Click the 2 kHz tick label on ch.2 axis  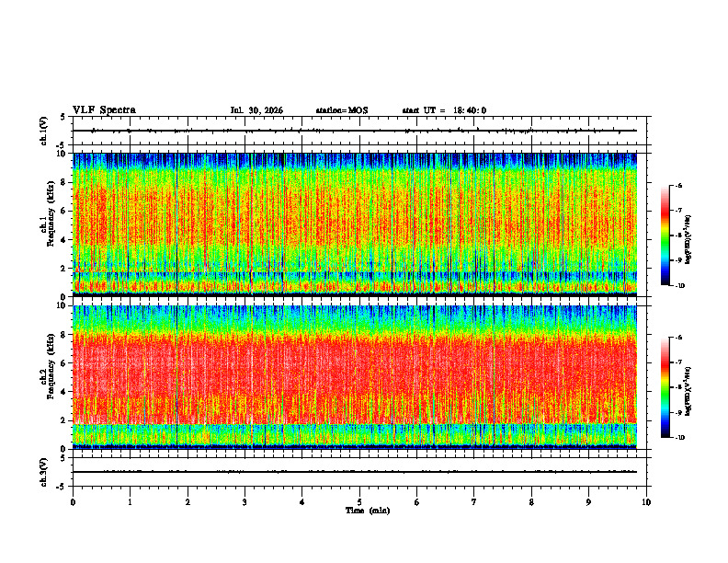click(63, 420)
